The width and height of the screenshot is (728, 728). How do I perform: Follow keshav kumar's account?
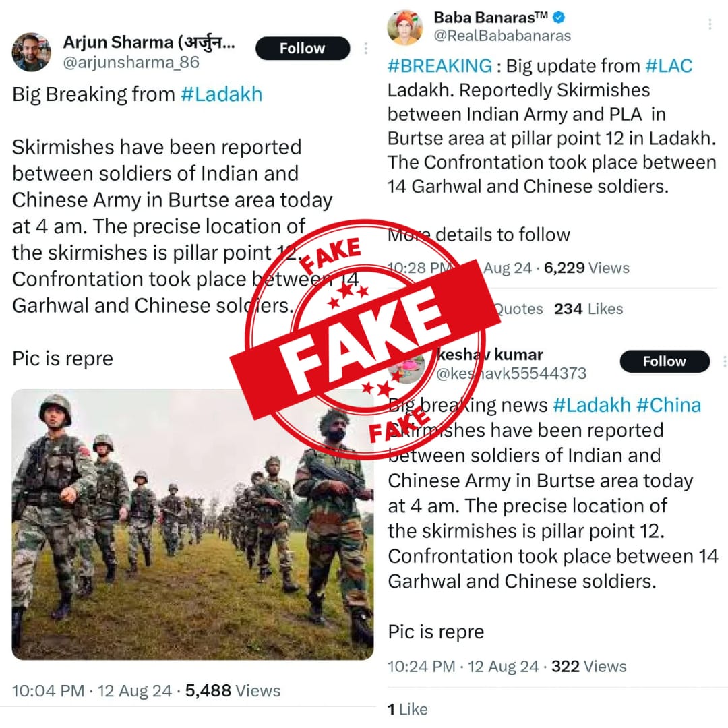[x=665, y=361]
